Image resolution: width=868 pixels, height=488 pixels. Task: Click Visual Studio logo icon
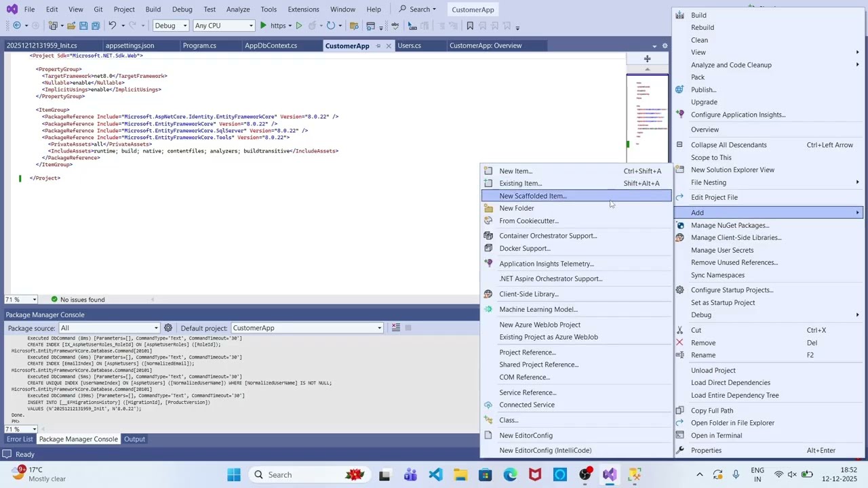click(x=12, y=9)
